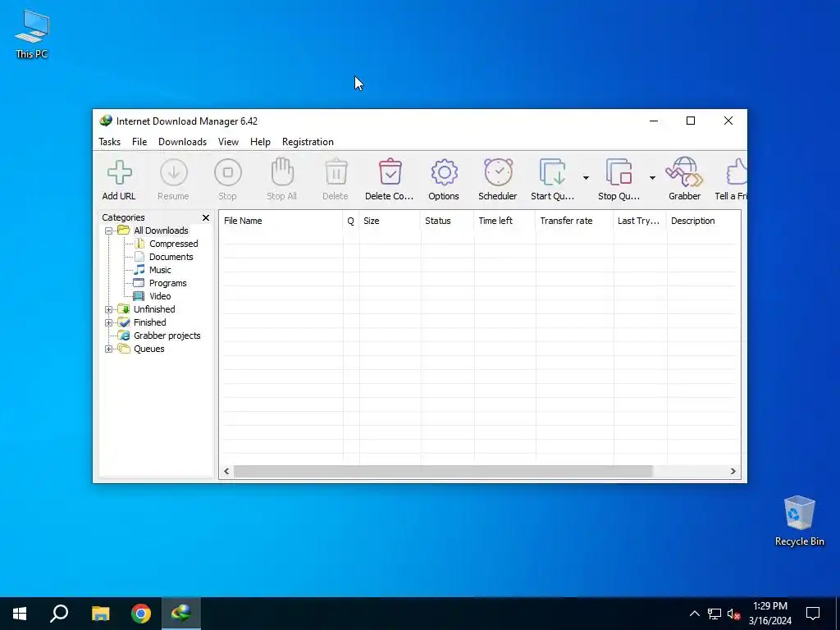The height and width of the screenshot is (630, 840).
Task: Open the Stop Queue dropdown arrow
Action: (652, 177)
